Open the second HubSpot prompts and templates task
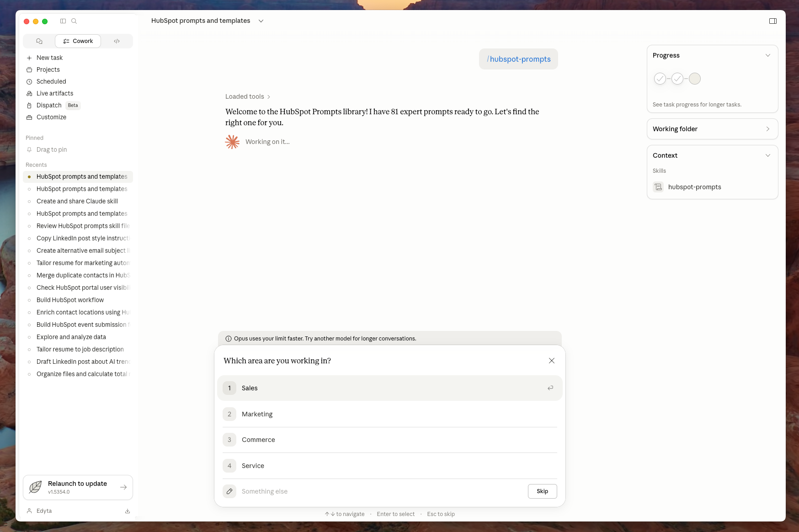The width and height of the screenshot is (799, 532). tap(78, 189)
